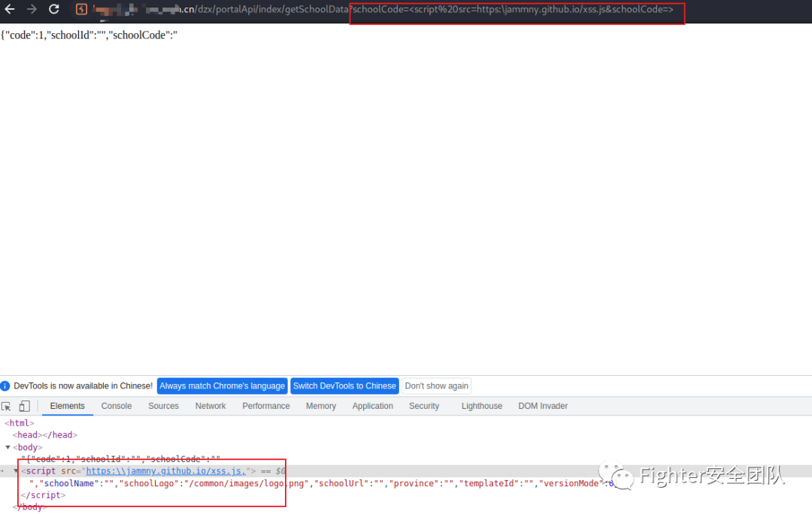Image resolution: width=812 pixels, height=514 pixels.
Task: Click Switch DevTools to Chinese button
Action: [344, 386]
